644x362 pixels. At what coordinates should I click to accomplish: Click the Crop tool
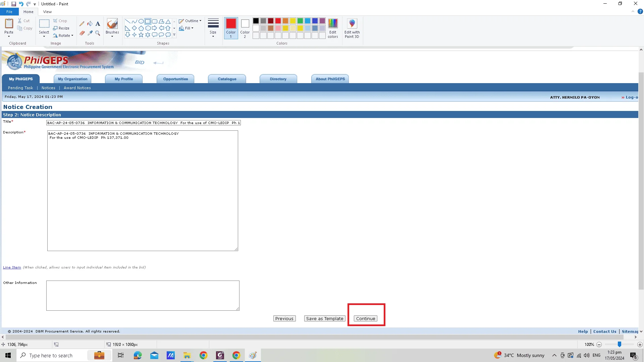60,21
